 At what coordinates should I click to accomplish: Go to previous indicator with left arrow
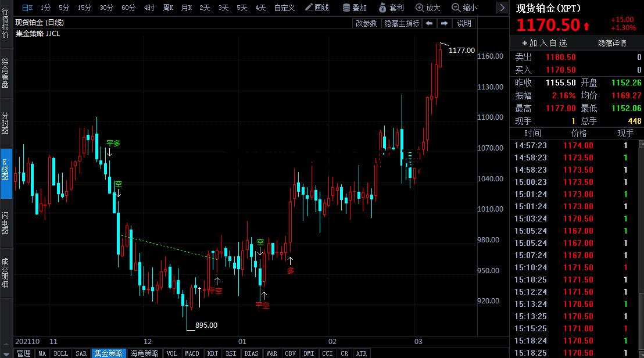(429, 23)
